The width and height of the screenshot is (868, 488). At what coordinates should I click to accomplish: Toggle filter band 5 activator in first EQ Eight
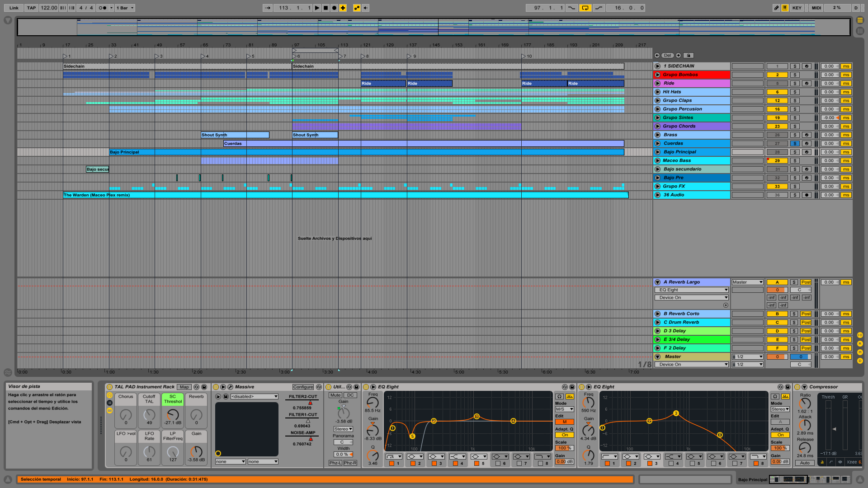[x=476, y=463]
